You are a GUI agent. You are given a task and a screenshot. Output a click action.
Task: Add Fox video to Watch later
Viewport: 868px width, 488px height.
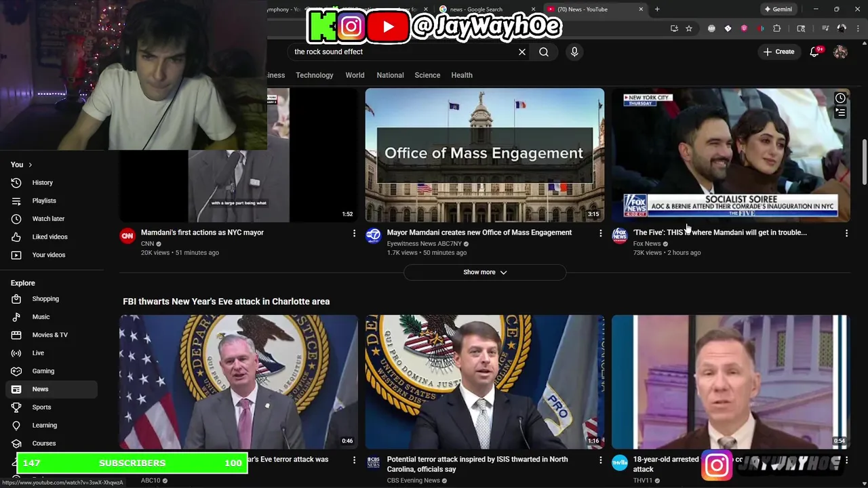pos(840,98)
